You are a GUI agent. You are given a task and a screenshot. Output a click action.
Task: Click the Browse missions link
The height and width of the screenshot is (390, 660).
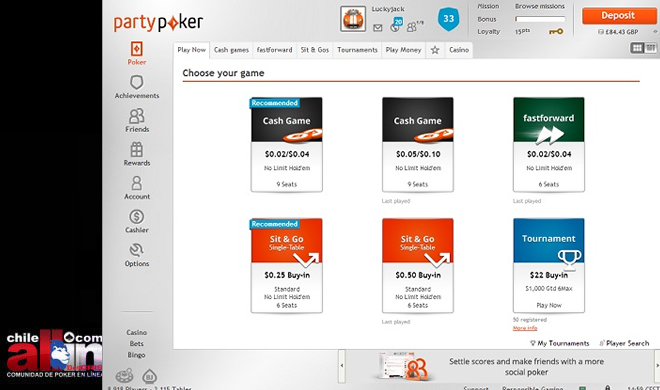coord(540,6)
